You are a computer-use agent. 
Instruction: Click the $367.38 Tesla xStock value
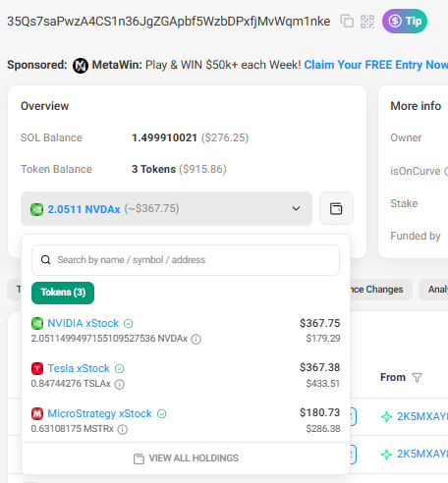click(320, 367)
